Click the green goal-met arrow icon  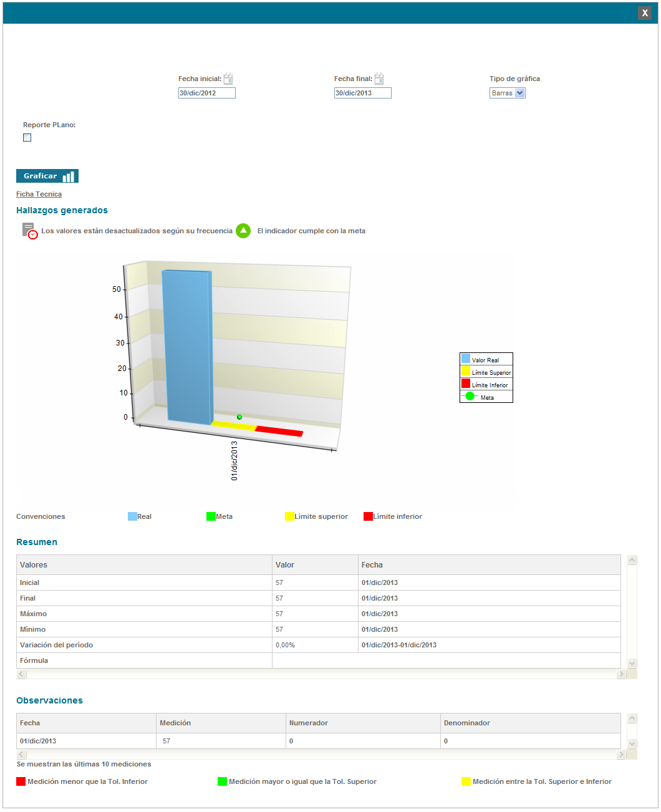pos(243,231)
